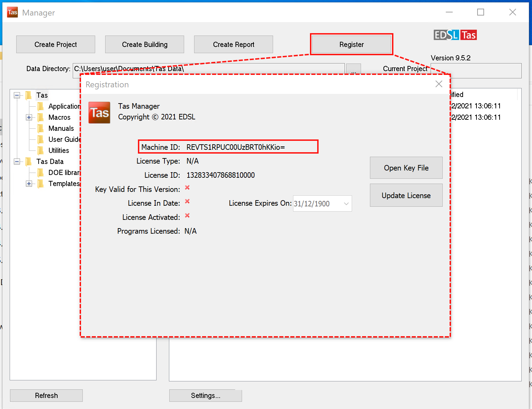Maximize the Manager window
The image size is (532, 409).
click(480, 12)
